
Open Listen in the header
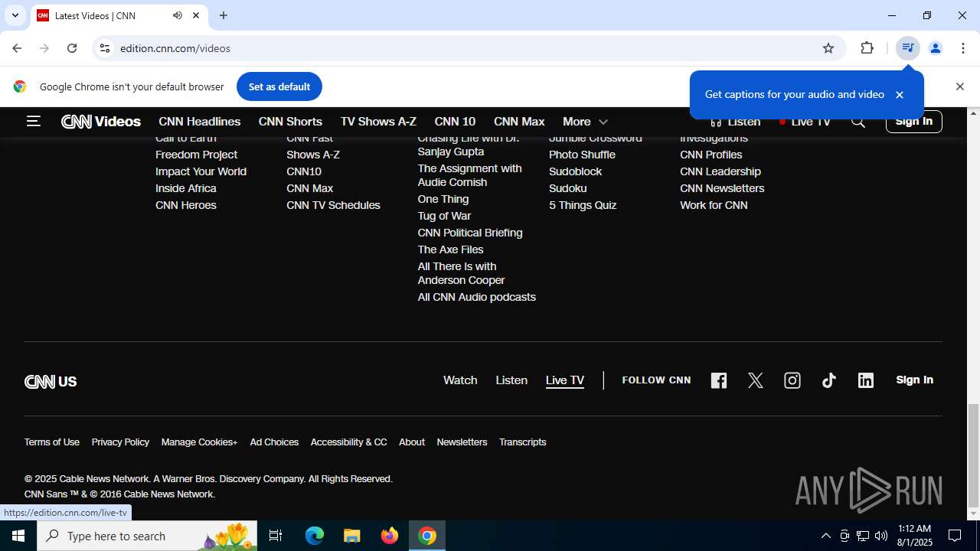pyautogui.click(x=735, y=122)
